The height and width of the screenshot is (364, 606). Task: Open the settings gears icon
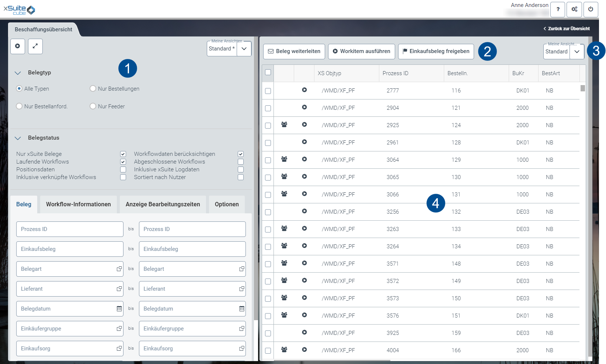(574, 10)
